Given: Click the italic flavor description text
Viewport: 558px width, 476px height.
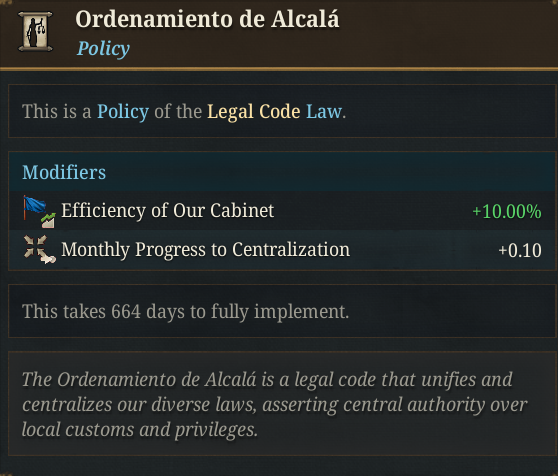Looking at the screenshot, I should coord(274,404).
